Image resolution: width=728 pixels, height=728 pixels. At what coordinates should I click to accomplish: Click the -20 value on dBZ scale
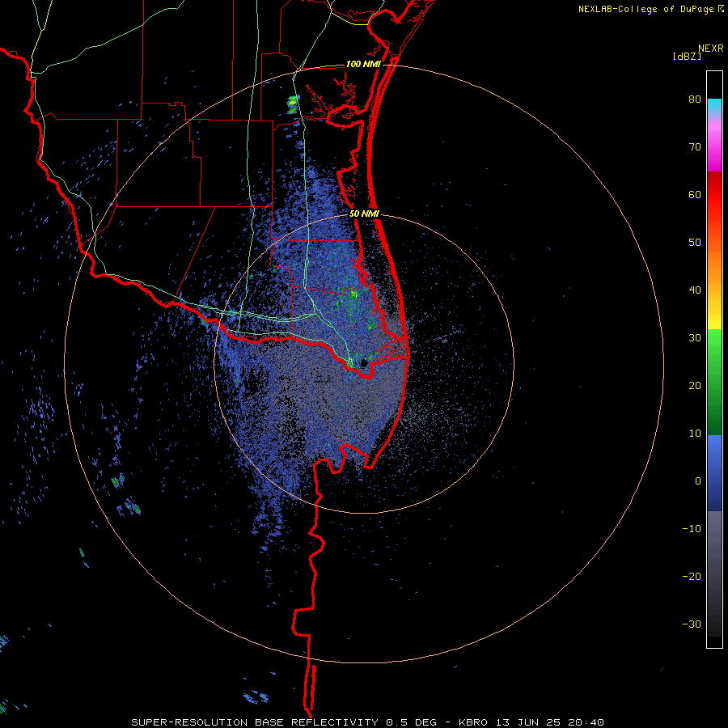click(692, 577)
